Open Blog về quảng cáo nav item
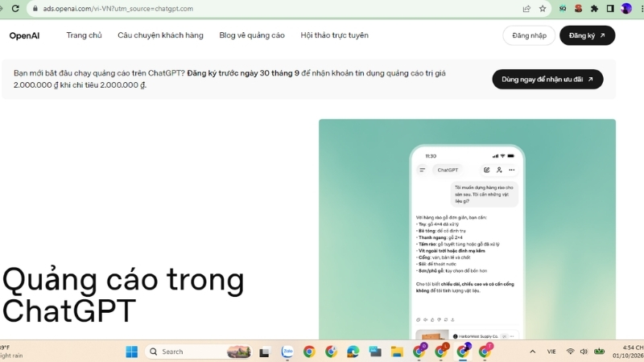The height and width of the screenshot is (362, 644). pos(252,35)
